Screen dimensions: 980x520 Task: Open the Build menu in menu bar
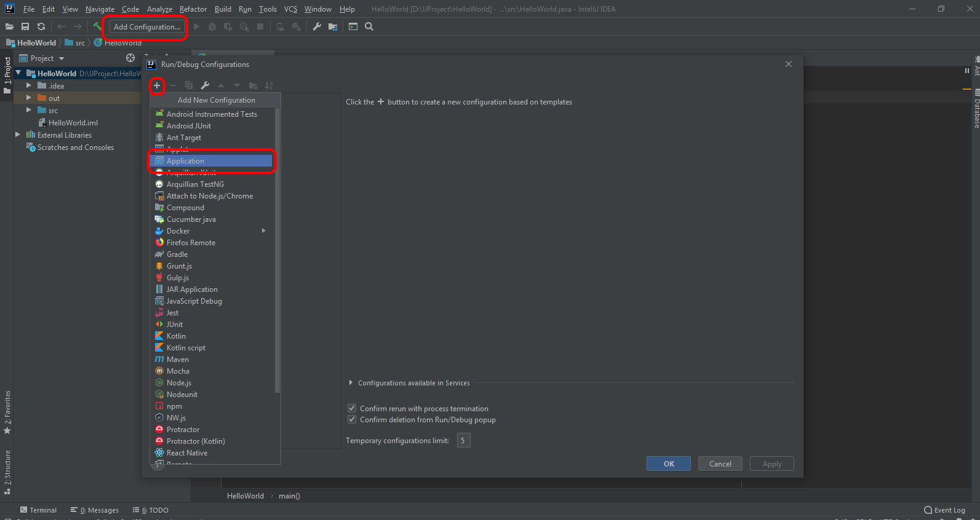coord(223,9)
